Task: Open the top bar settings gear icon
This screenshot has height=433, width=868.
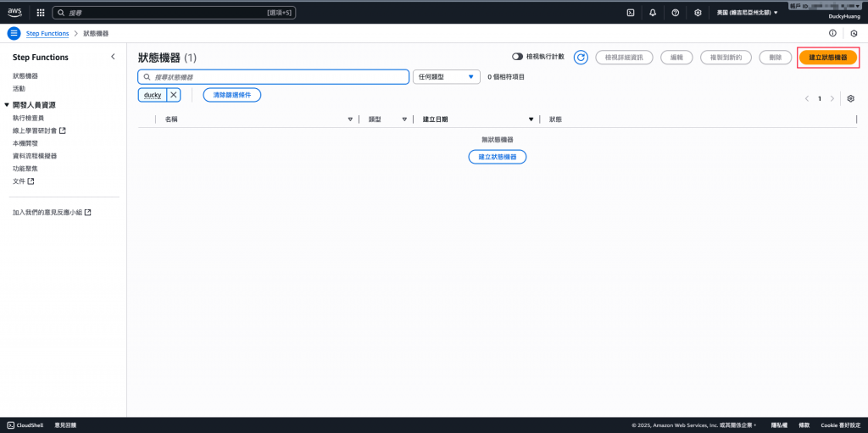Action: [x=698, y=13]
